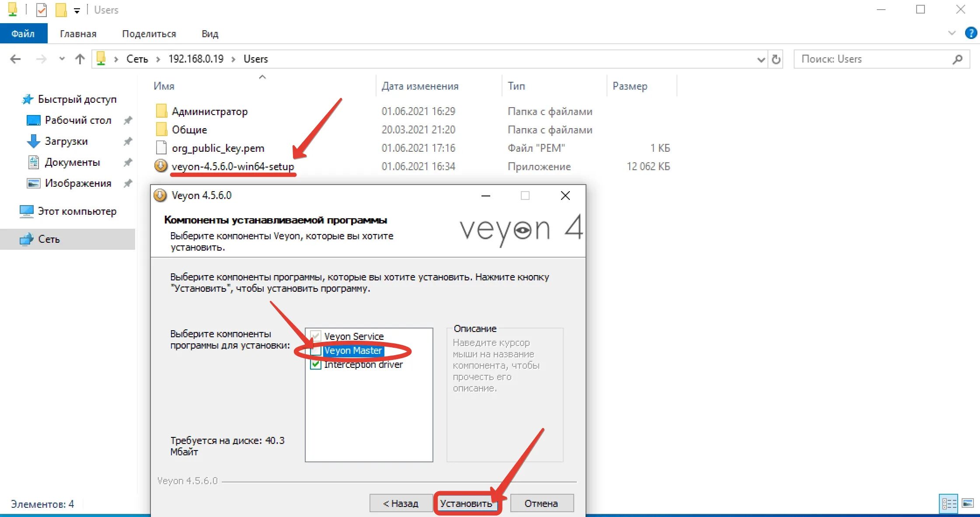Sort by the Дата изменения column header
This screenshot has width=980, height=517.
pyautogui.click(x=420, y=86)
